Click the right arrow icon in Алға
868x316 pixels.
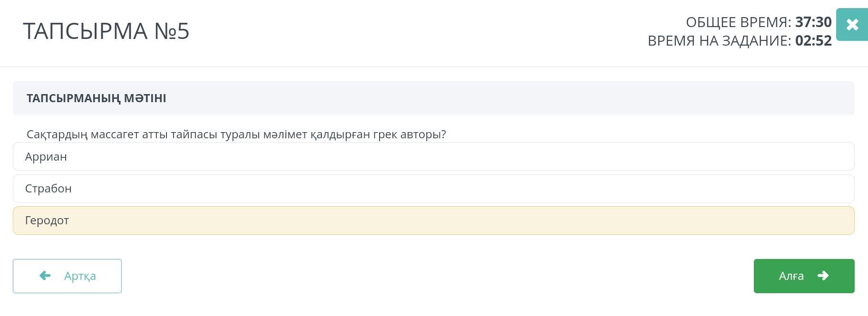pos(823,276)
